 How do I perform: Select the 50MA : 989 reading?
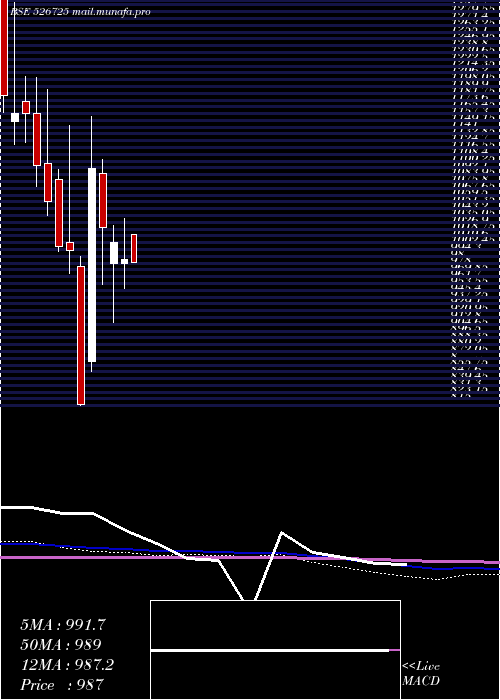pyautogui.click(x=61, y=645)
